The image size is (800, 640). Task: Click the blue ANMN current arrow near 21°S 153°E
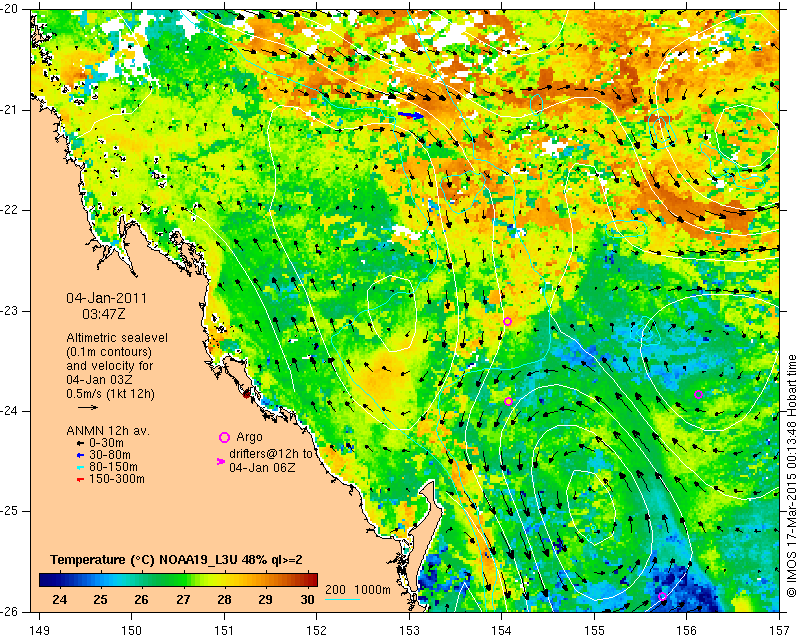411,116
